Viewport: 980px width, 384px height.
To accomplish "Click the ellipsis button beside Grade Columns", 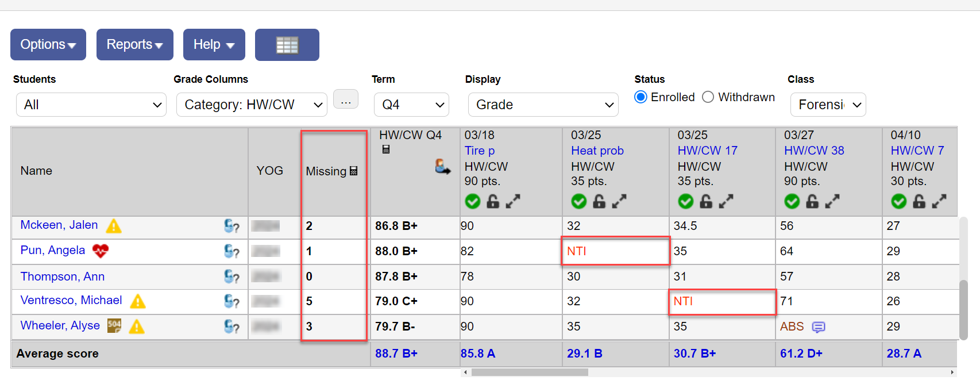I will coord(346,101).
